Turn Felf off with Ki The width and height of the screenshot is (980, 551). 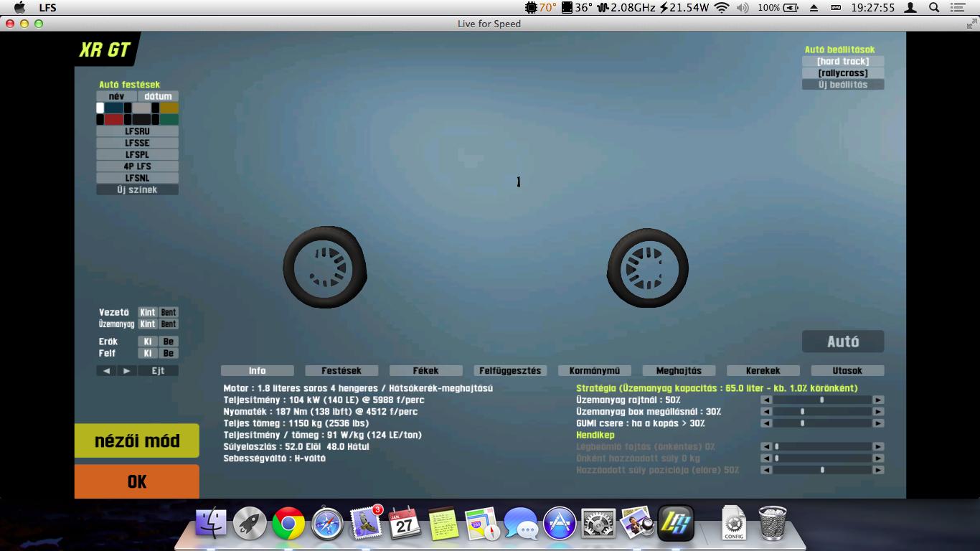148,354
